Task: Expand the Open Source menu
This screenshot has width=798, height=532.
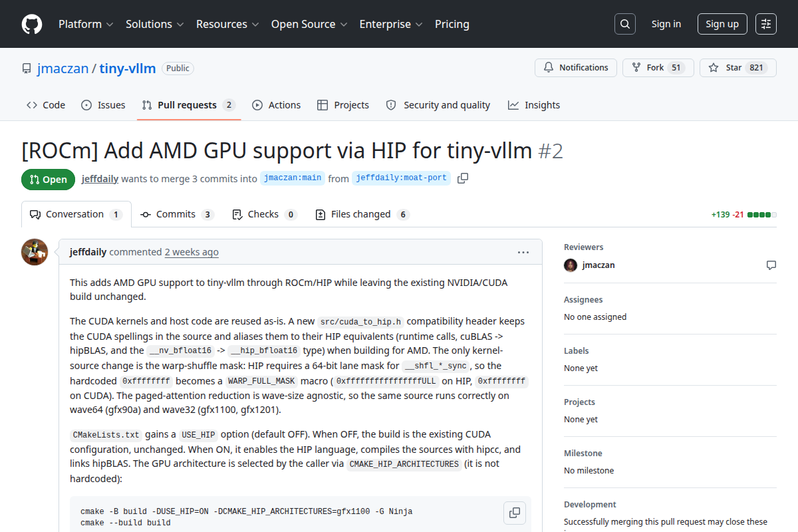Action: pos(309,24)
